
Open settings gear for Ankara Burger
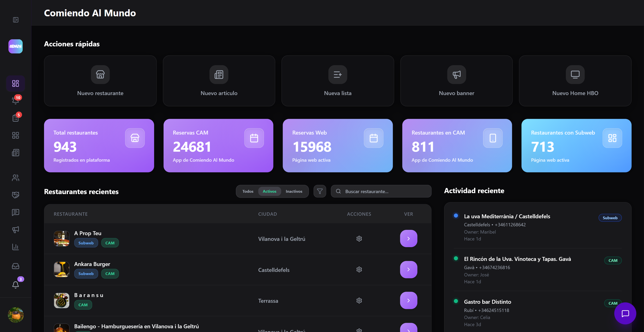click(x=359, y=270)
